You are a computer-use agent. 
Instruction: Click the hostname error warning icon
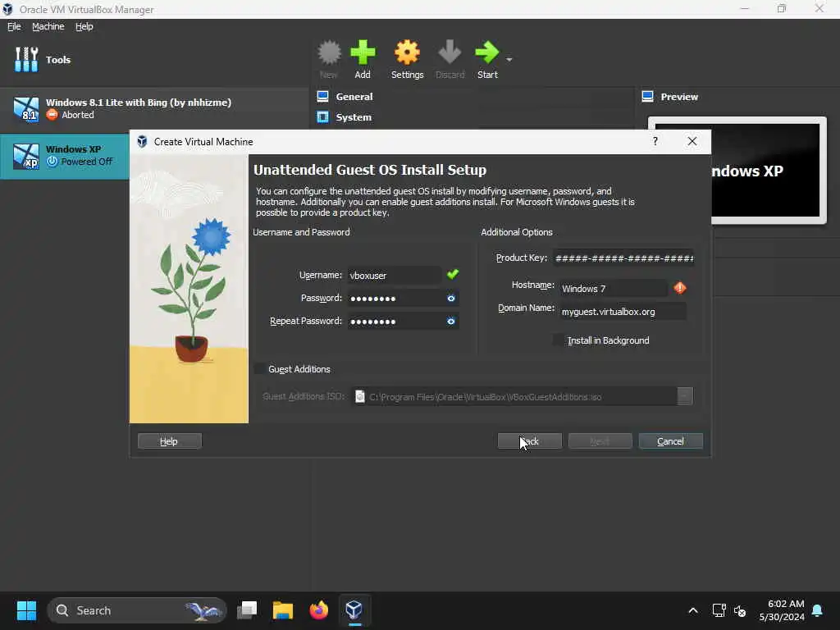coord(680,288)
